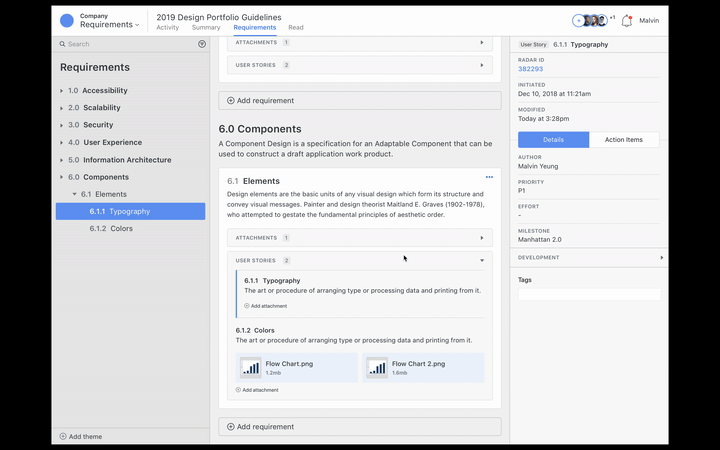This screenshot has height=450, width=720.
Task: Switch to the Read tab
Action: 296,28
